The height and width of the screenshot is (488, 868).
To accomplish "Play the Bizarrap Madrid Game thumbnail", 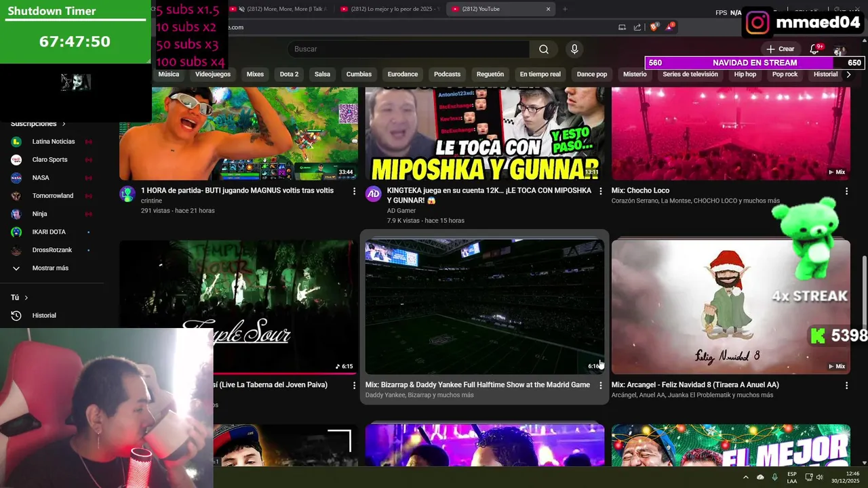I will pos(484,306).
